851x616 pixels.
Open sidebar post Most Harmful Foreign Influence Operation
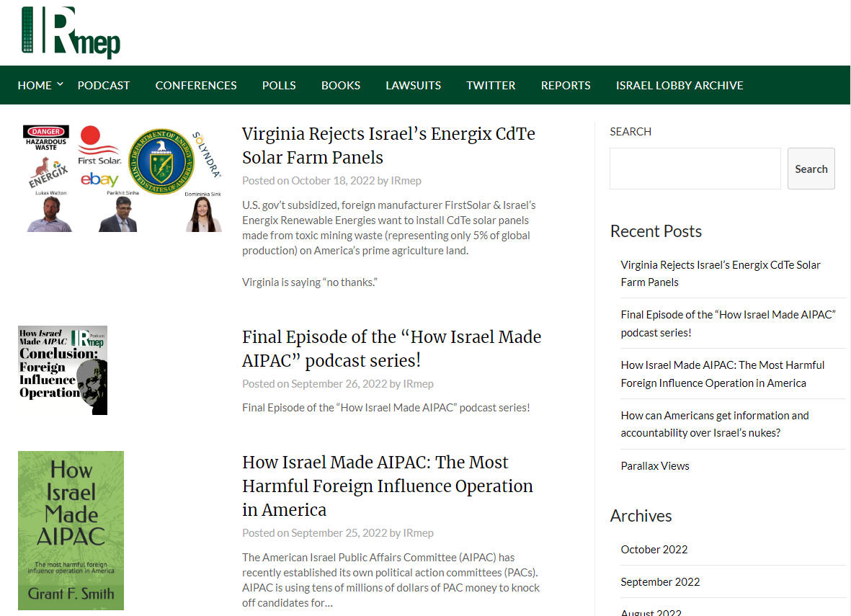[x=722, y=374]
